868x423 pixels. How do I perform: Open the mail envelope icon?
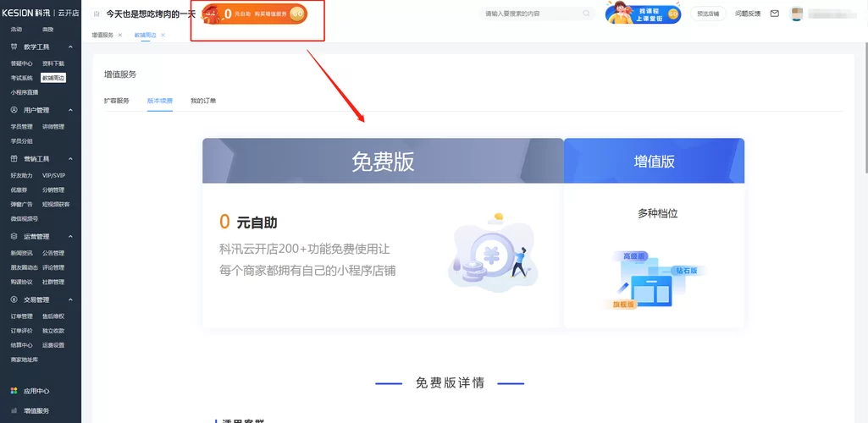click(x=775, y=14)
